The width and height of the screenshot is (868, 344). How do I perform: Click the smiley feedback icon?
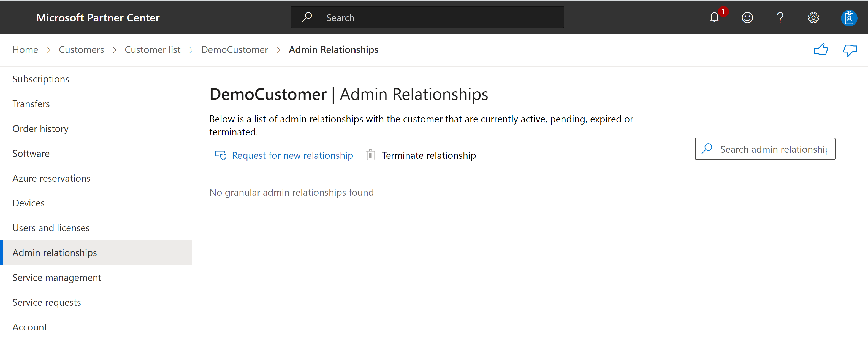(x=747, y=18)
